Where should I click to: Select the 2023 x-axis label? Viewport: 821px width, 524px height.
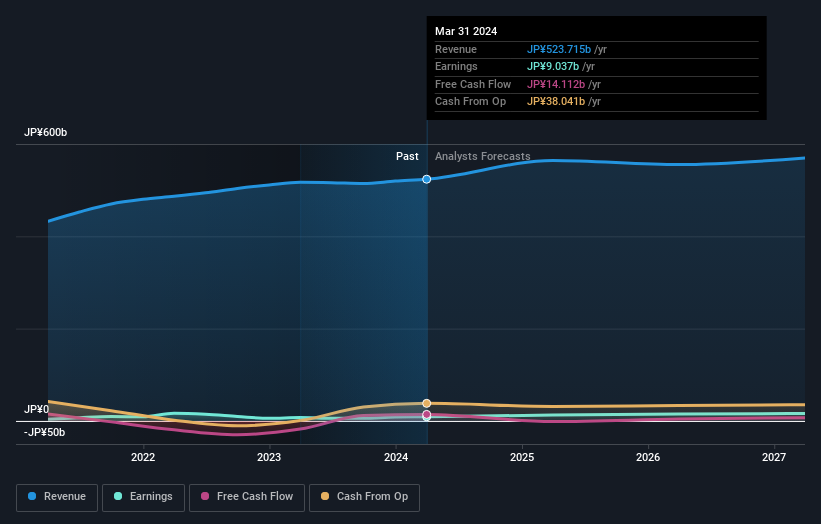tap(269, 457)
